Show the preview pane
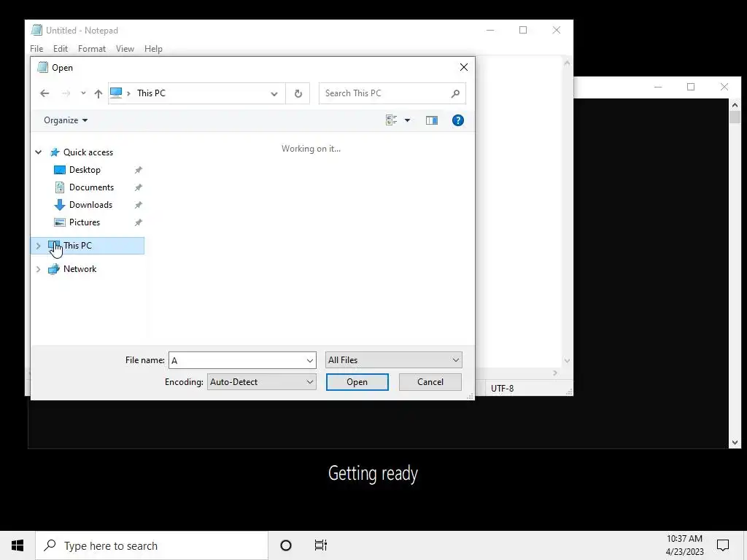This screenshot has height=560, width=747. [432, 120]
